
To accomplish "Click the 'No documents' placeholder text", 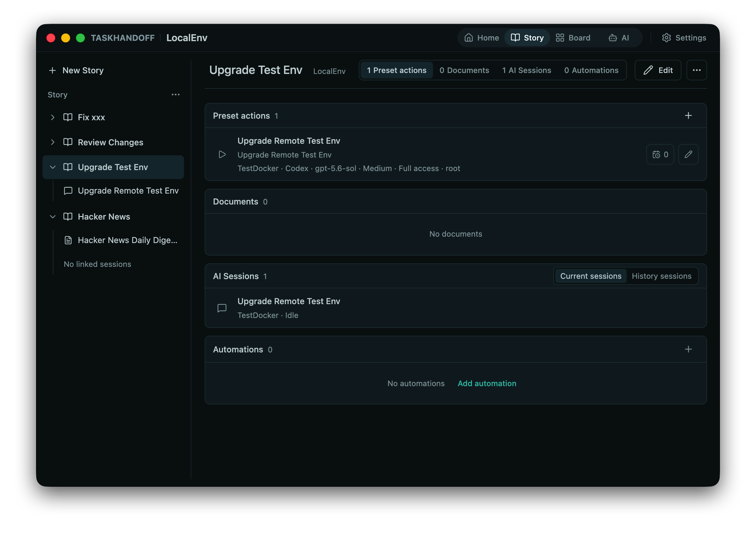I will 455,233.
